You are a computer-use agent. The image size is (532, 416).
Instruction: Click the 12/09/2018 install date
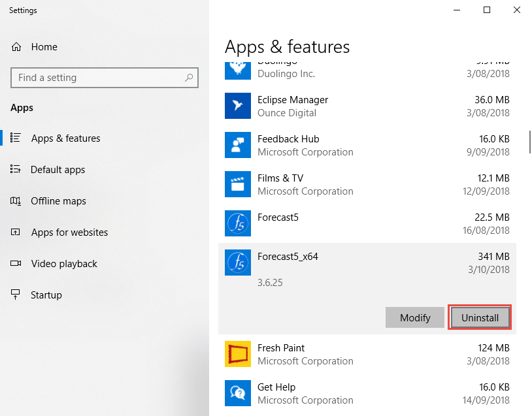(486, 191)
